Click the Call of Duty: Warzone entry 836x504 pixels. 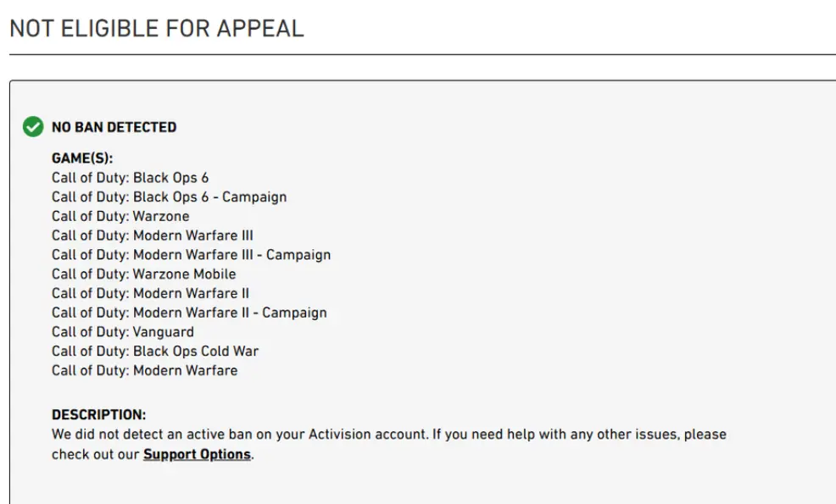click(120, 216)
